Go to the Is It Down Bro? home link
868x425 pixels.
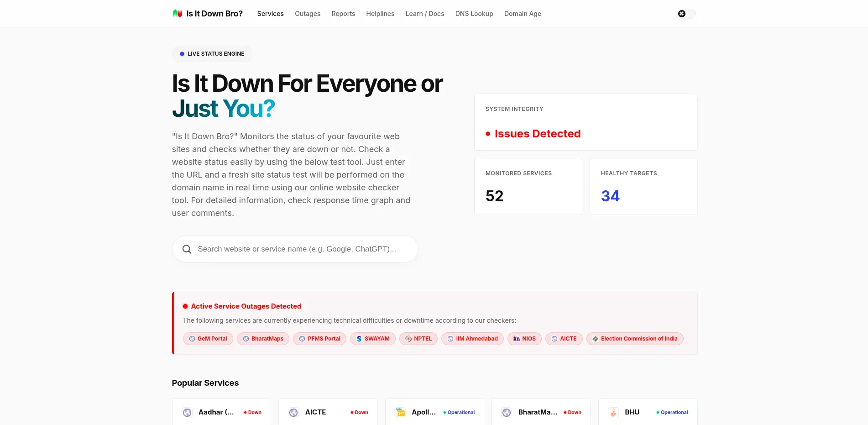[208, 14]
